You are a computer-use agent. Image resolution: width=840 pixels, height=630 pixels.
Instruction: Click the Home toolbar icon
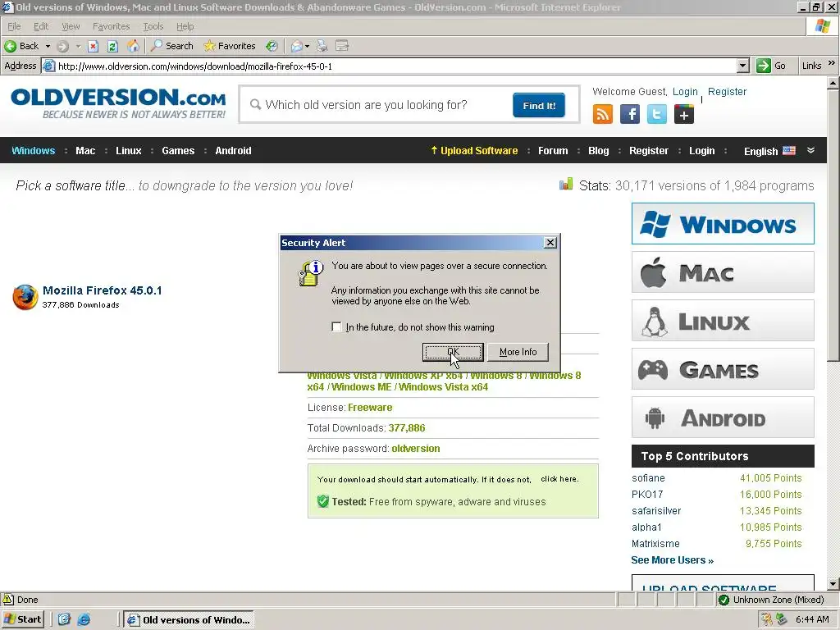coord(133,46)
